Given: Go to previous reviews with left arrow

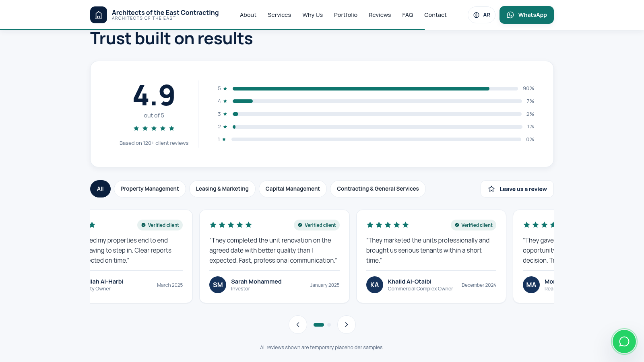Looking at the screenshot, I should click(298, 325).
